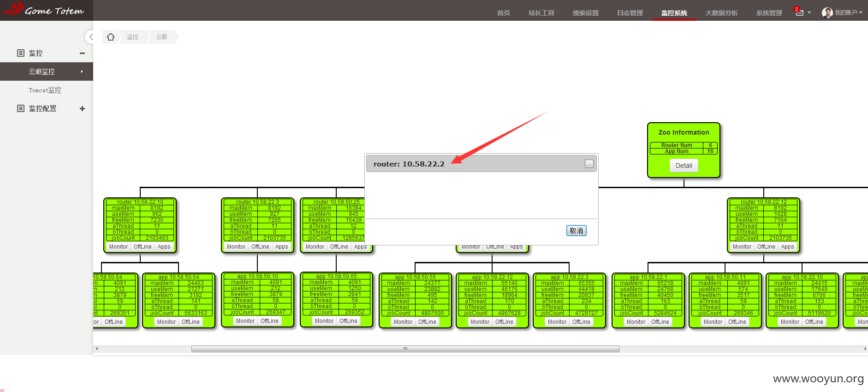Open Monitor for app 10.58.50.11

pyautogui.click(x=713, y=322)
